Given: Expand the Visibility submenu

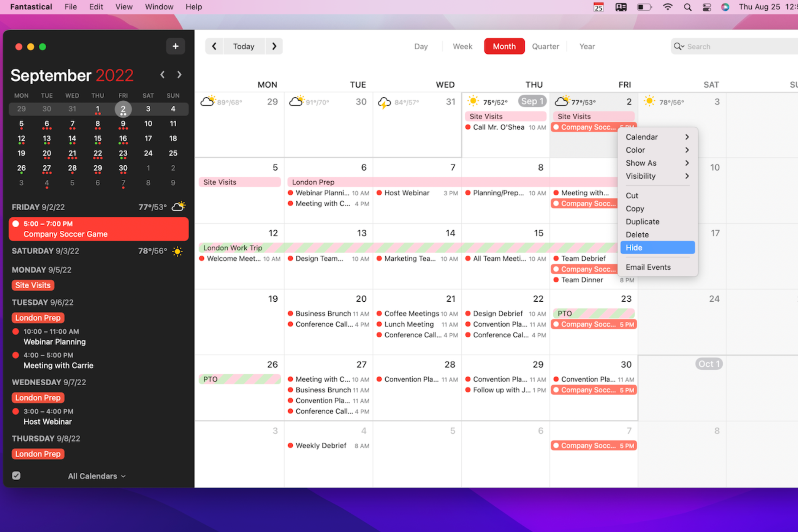Looking at the screenshot, I should (657, 176).
